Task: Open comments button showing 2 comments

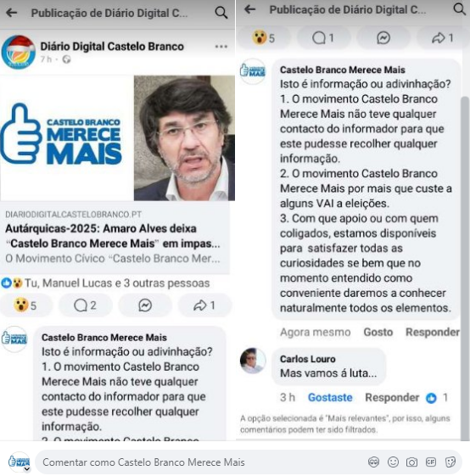Action: [x=86, y=305]
